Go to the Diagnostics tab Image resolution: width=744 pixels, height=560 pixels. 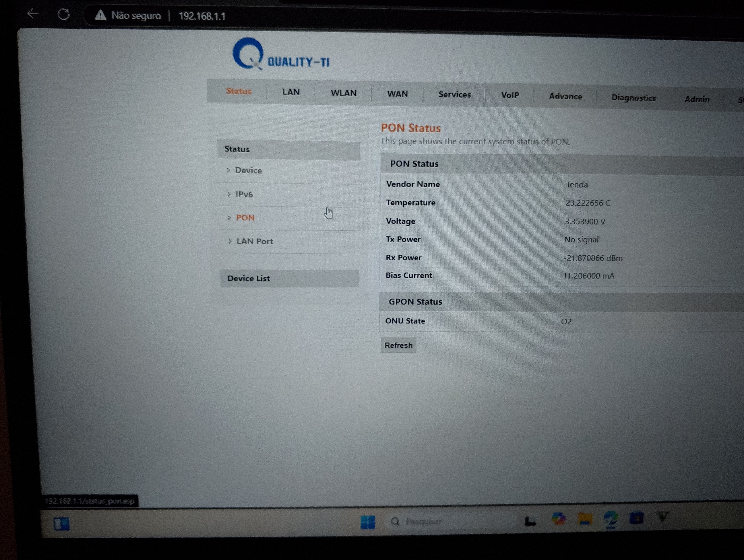(633, 98)
